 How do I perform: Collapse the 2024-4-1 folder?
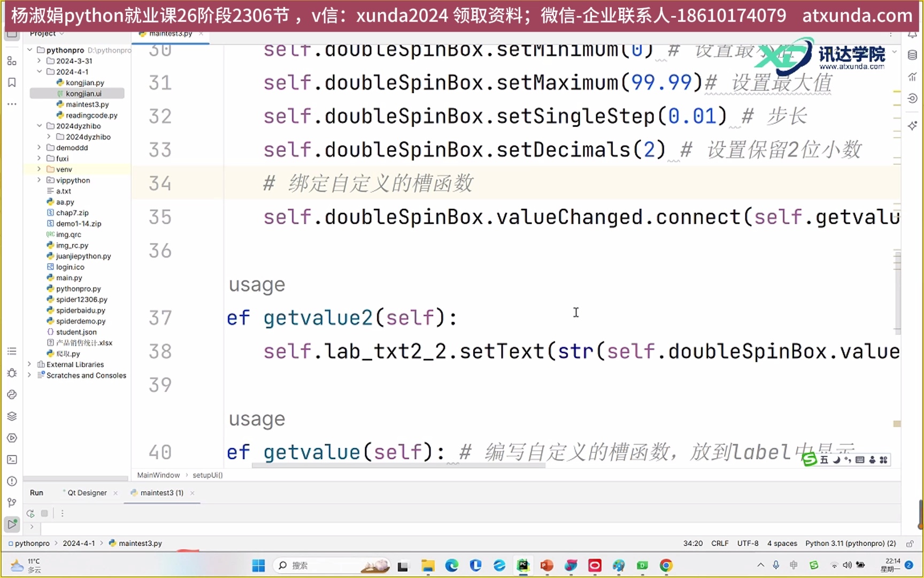click(x=38, y=71)
